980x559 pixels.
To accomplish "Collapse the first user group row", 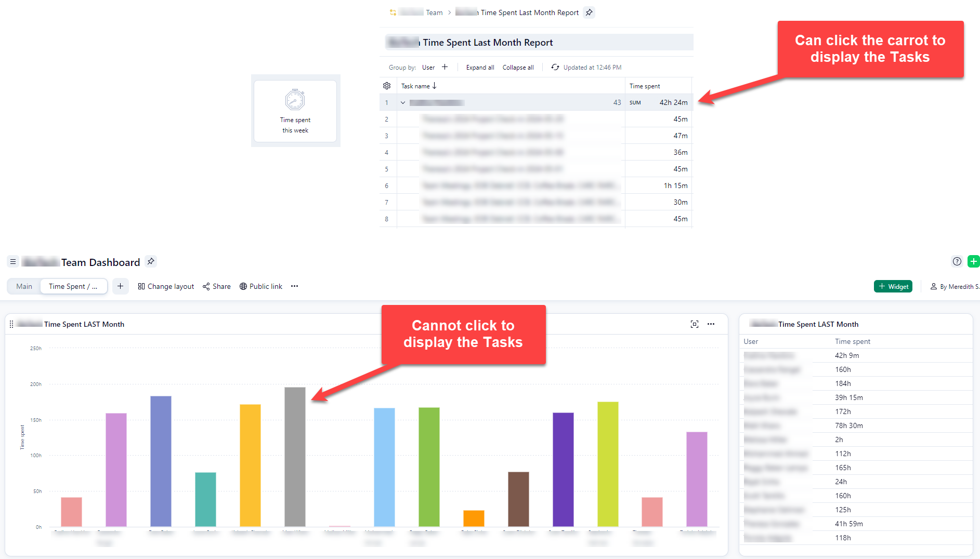I will pos(403,102).
